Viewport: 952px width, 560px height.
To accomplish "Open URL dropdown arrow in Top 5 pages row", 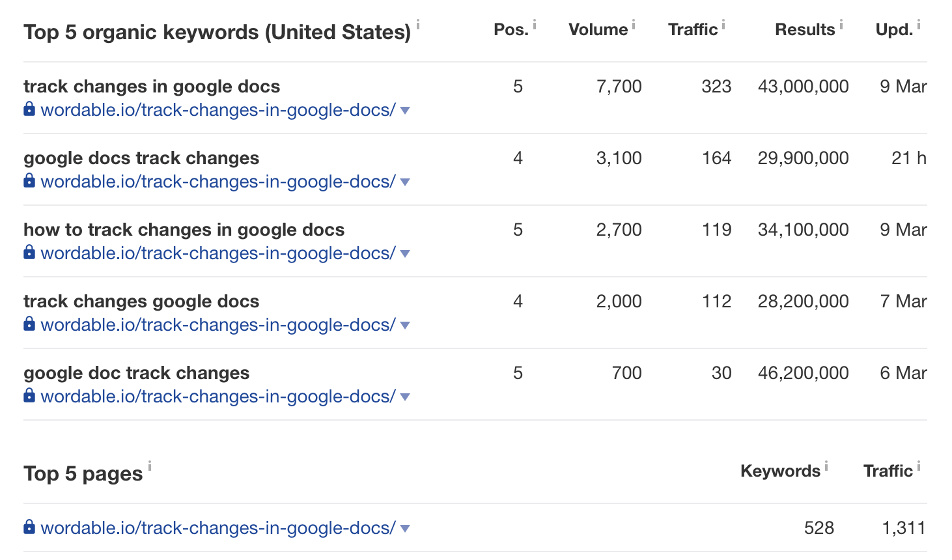I will pos(405,529).
